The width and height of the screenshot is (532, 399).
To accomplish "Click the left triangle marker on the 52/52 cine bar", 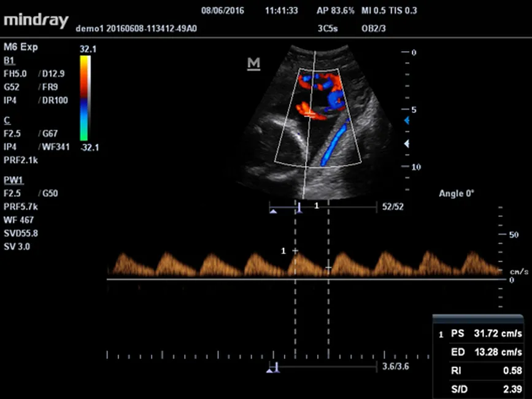I will (x=274, y=211).
